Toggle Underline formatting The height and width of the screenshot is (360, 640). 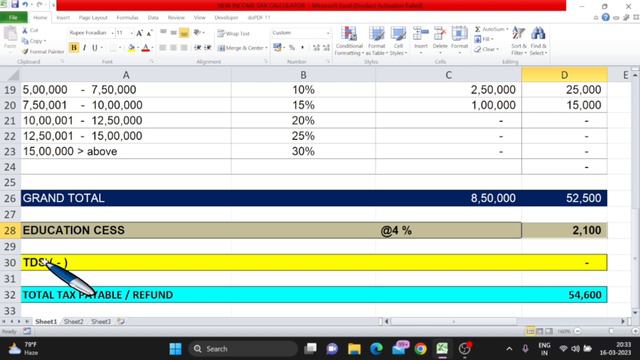tap(95, 48)
